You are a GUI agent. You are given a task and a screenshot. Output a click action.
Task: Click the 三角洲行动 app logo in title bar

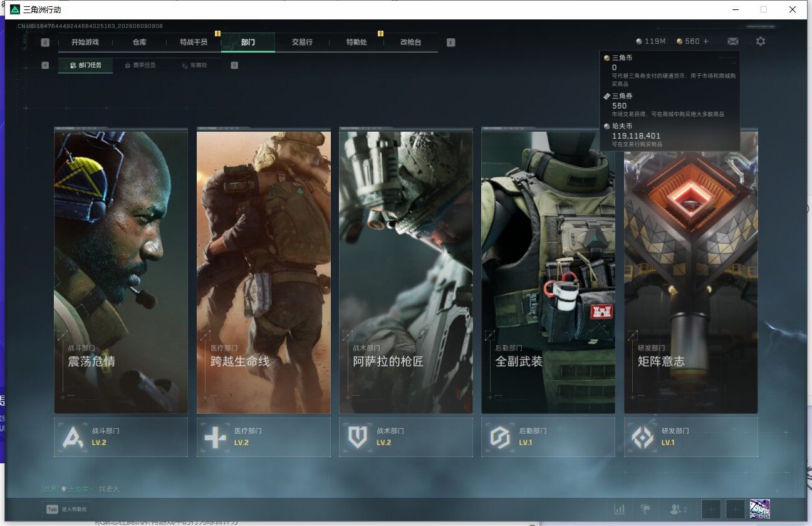pyautogui.click(x=15, y=9)
